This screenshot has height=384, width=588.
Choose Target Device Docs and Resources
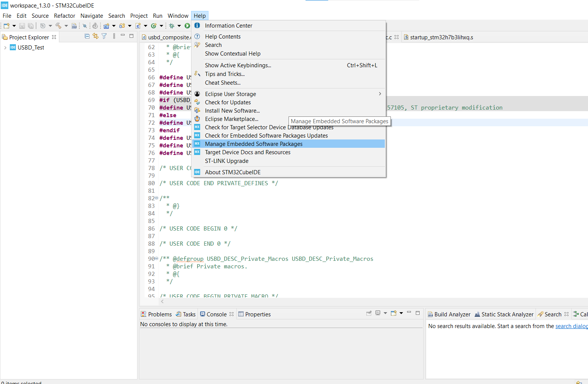point(289,152)
